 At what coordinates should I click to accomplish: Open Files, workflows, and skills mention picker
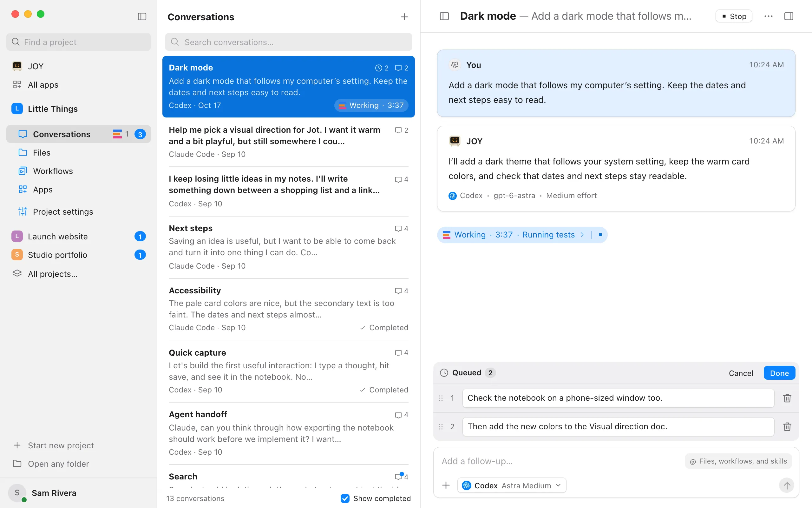738,461
